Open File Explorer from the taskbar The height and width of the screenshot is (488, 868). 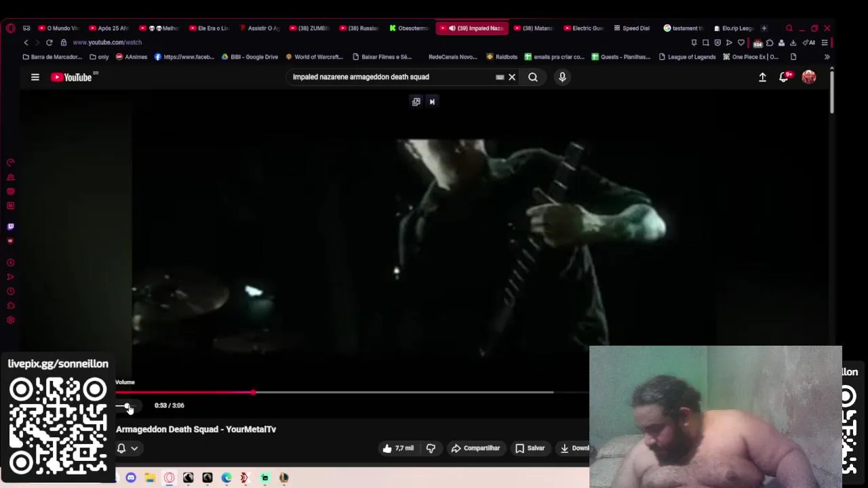(150, 478)
